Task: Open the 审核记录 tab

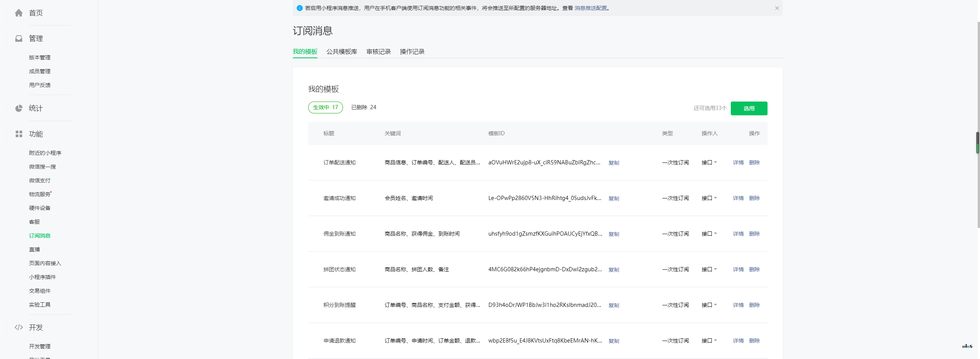Action: [x=378, y=52]
